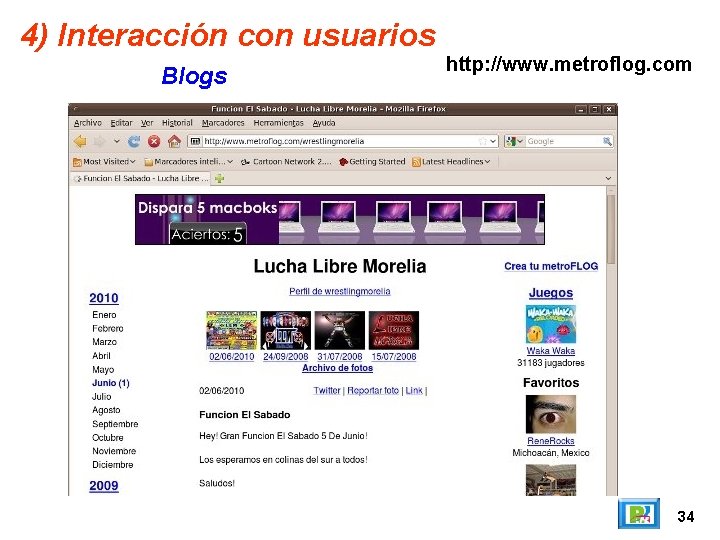Viewport: 720px width, 540px height.
Task: Click the Crea tu metroFLOG link
Action: click(551, 266)
